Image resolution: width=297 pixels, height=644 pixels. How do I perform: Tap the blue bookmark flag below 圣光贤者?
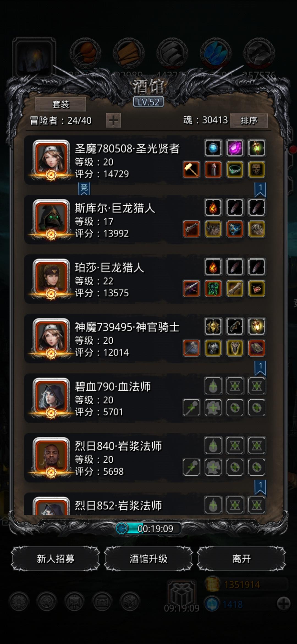click(260, 190)
